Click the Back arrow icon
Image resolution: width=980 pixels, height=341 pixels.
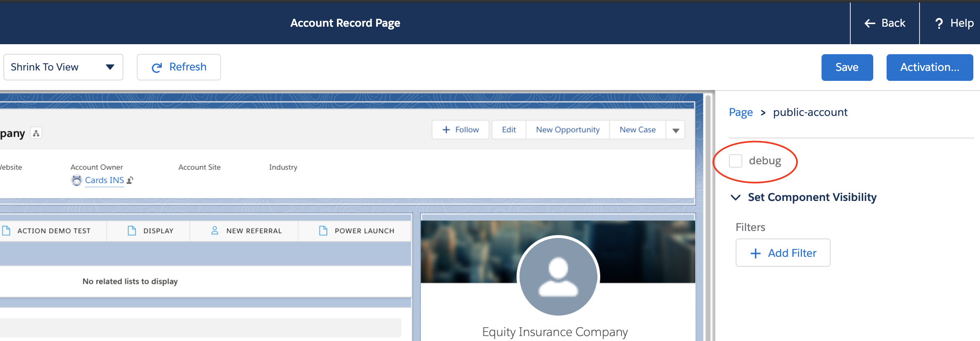[x=870, y=23]
